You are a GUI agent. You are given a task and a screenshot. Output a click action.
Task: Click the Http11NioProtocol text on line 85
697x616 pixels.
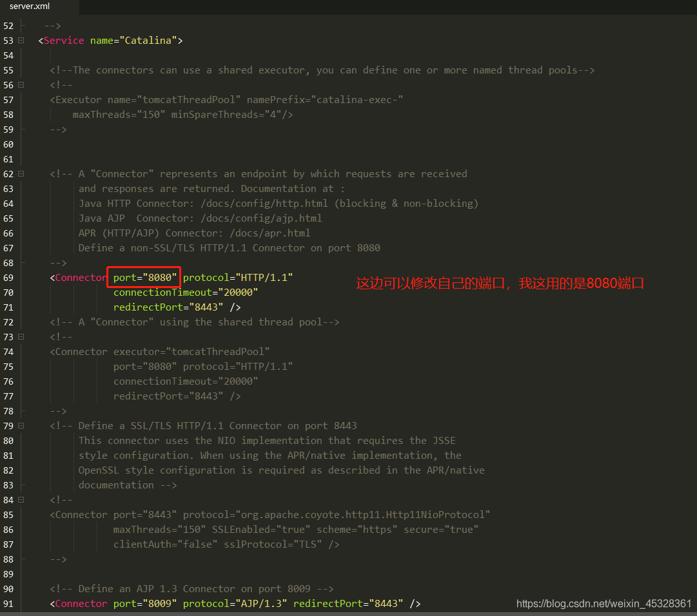(435, 515)
